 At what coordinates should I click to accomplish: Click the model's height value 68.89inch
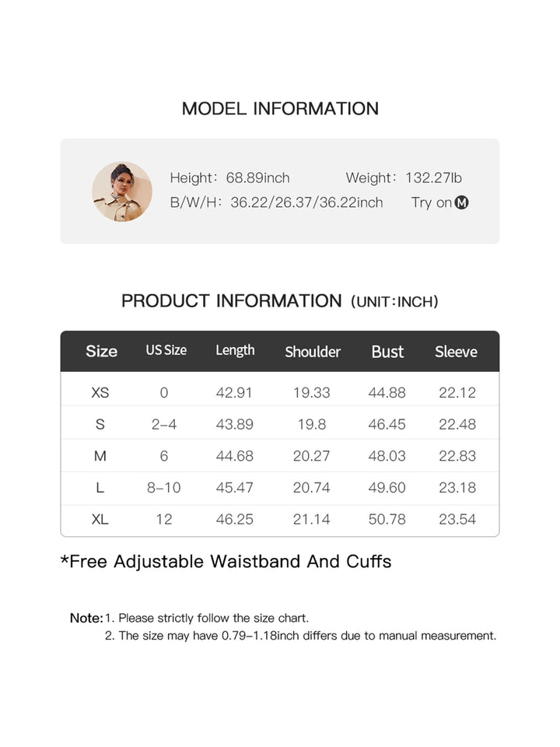point(257,178)
